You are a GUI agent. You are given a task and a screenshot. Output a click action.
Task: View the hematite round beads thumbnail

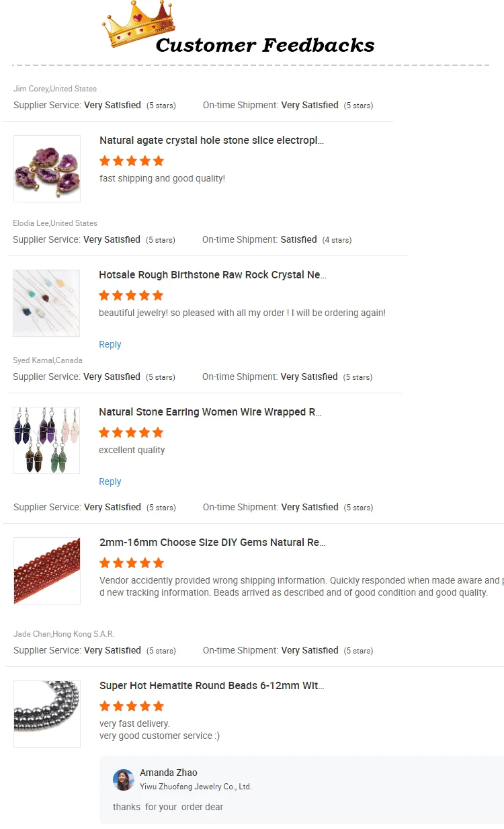47,714
